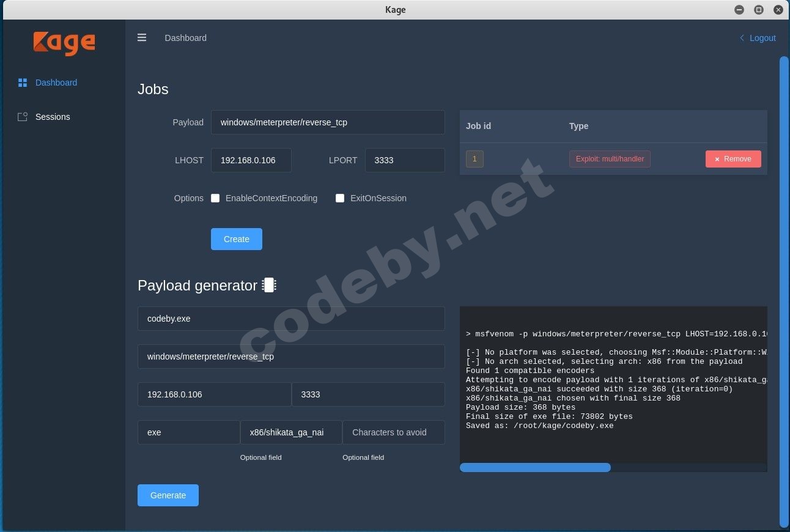Screen dimensions: 790x532
Task: Focus the LPORT field in Jobs
Action: click(x=405, y=160)
